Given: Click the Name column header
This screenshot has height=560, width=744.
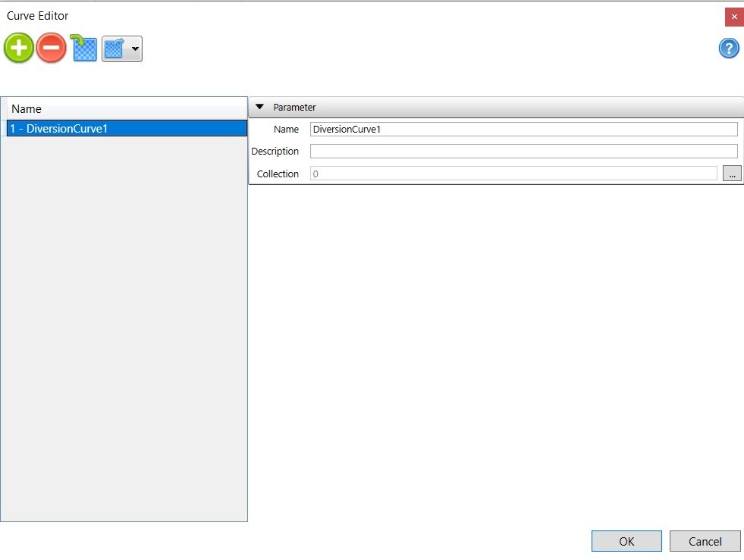Looking at the screenshot, I should 125,108.
